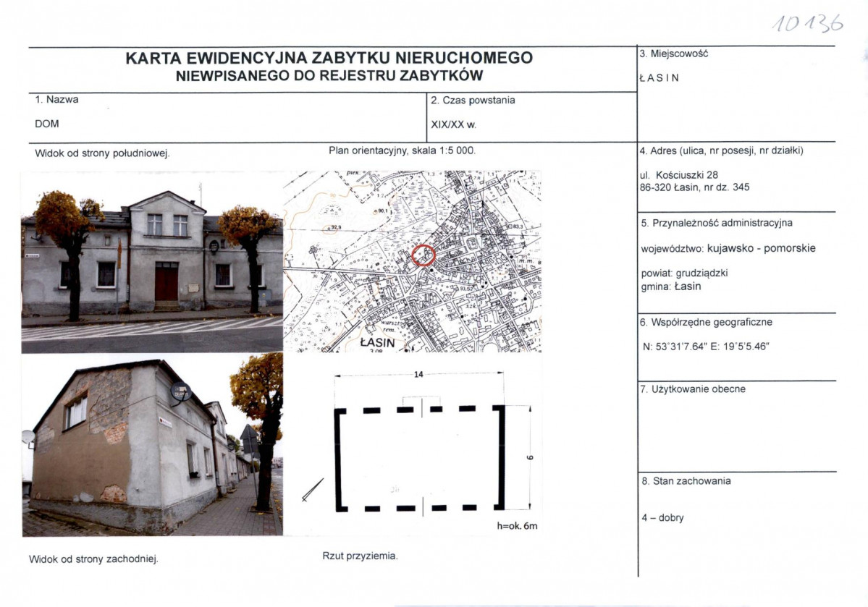Click '5. Przynależność administracyjna' label
The width and height of the screenshot is (868, 607).
click(717, 223)
